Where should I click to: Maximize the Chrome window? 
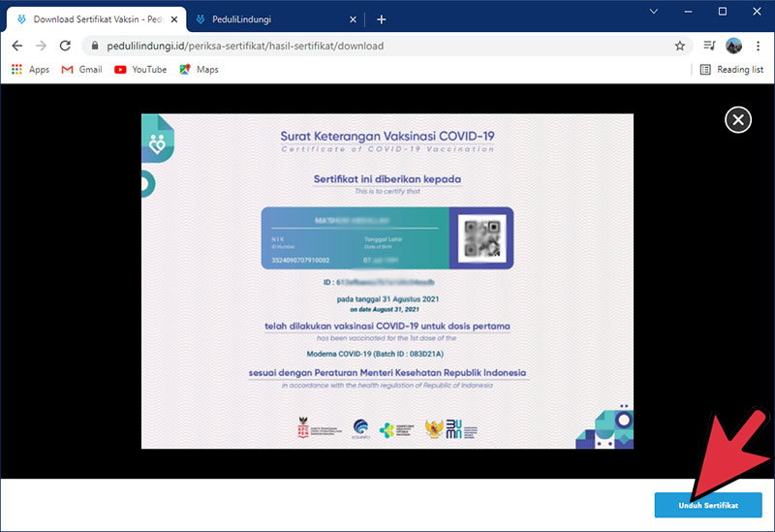[x=722, y=12]
